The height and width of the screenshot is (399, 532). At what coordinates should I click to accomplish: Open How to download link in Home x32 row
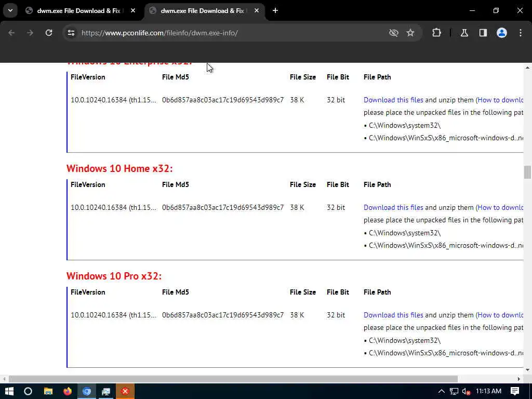pos(500,208)
